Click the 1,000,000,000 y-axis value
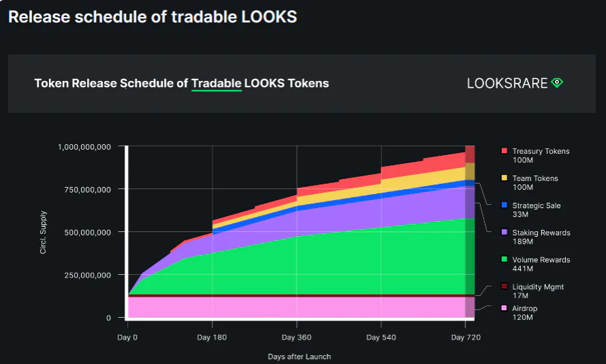 [x=84, y=146]
